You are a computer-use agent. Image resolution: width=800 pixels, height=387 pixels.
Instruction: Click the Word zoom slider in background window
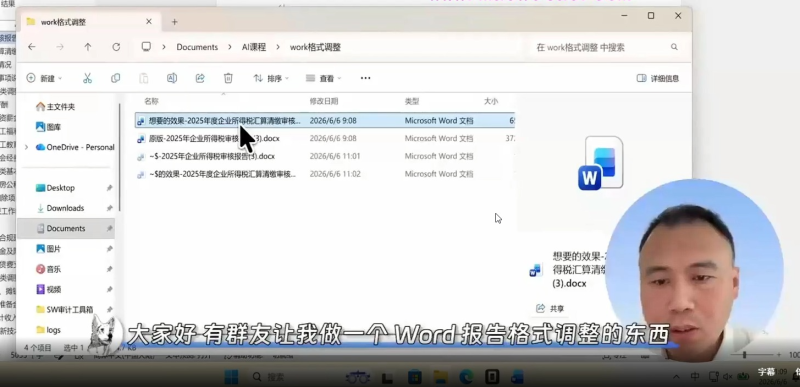745,354
